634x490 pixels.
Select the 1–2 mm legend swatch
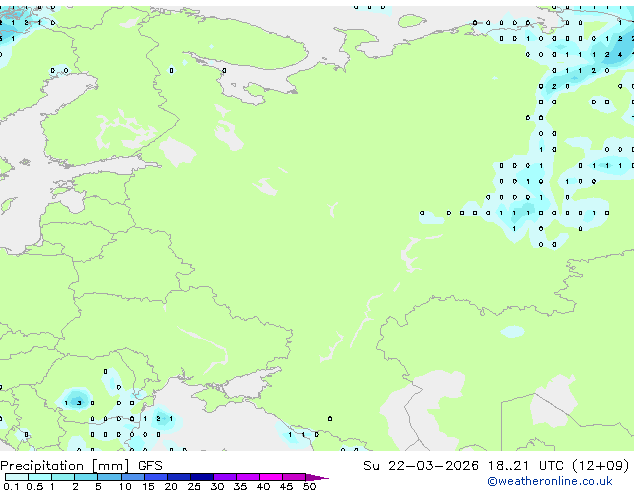point(63,477)
